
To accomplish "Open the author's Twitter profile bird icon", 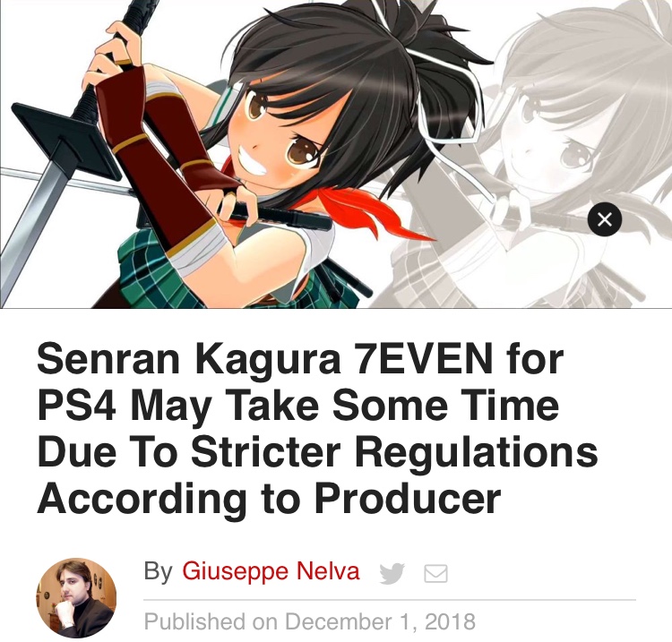I will point(392,573).
